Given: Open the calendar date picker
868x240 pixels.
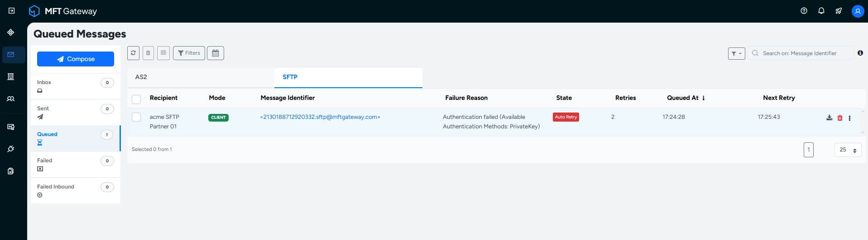Looking at the screenshot, I should [x=216, y=53].
